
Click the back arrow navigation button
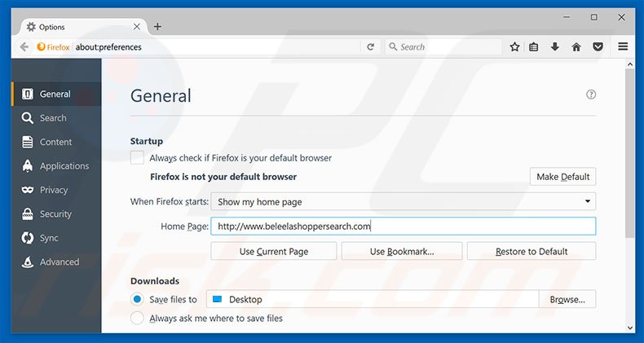(x=24, y=46)
